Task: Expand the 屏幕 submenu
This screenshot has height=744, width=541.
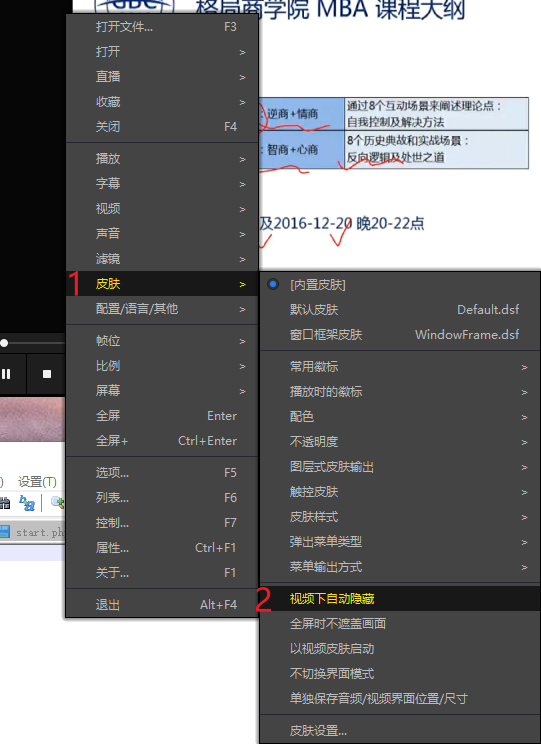Action: (x=162, y=391)
